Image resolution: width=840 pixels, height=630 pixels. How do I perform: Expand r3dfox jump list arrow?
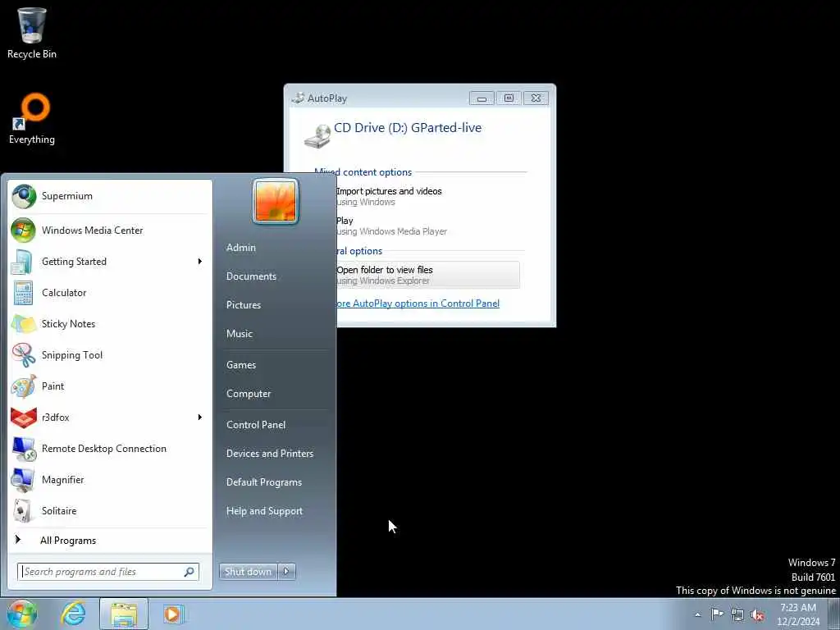click(200, 418)
